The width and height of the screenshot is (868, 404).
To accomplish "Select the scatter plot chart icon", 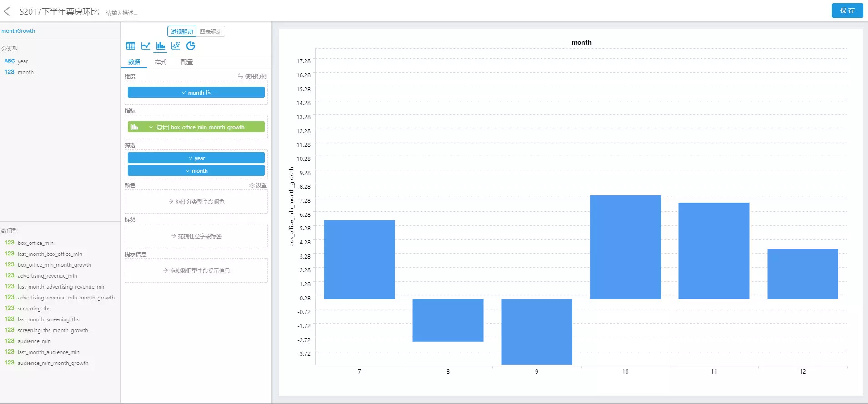I will point(176,46).
